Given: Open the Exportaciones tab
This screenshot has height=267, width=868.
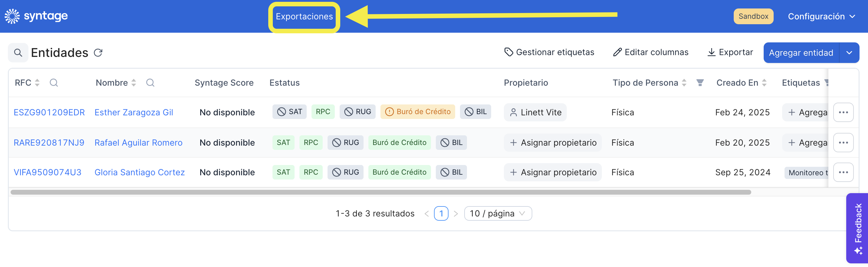Looking at the screenshot, I should tap(304, 17).
